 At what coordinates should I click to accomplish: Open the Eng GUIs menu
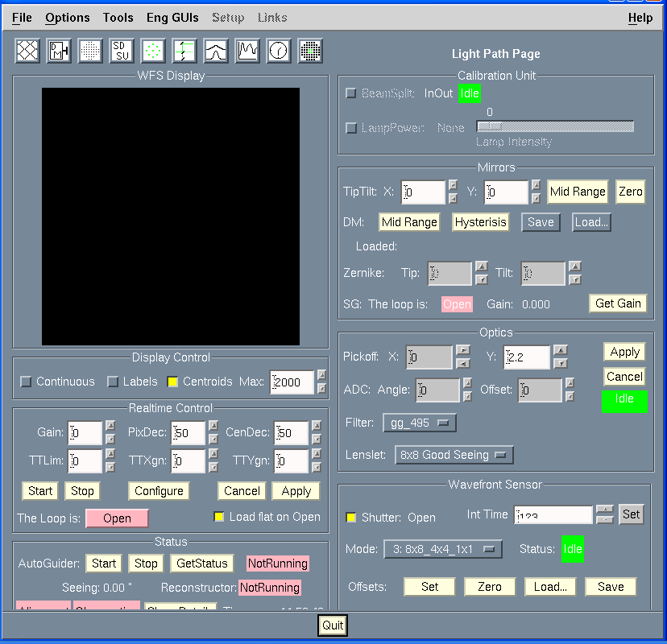pyautogui.click(x=172, y=18)
